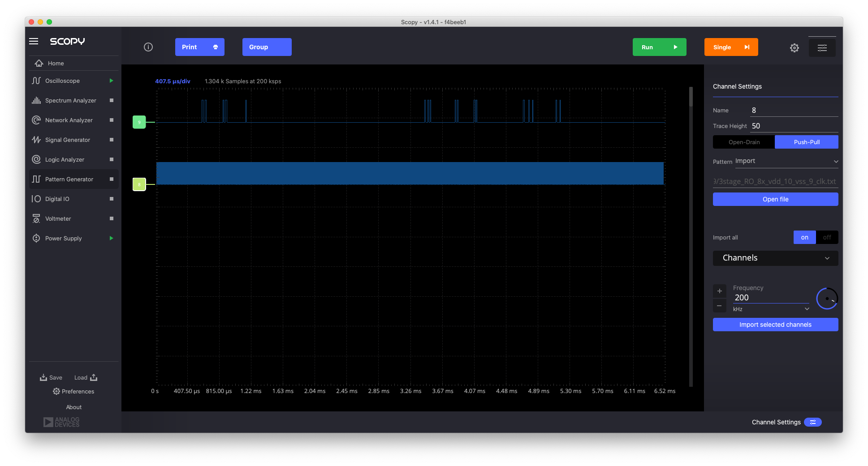Turn Import all off
The width and height of the screenshot is (868, 466).
click(x=827, y=237)
